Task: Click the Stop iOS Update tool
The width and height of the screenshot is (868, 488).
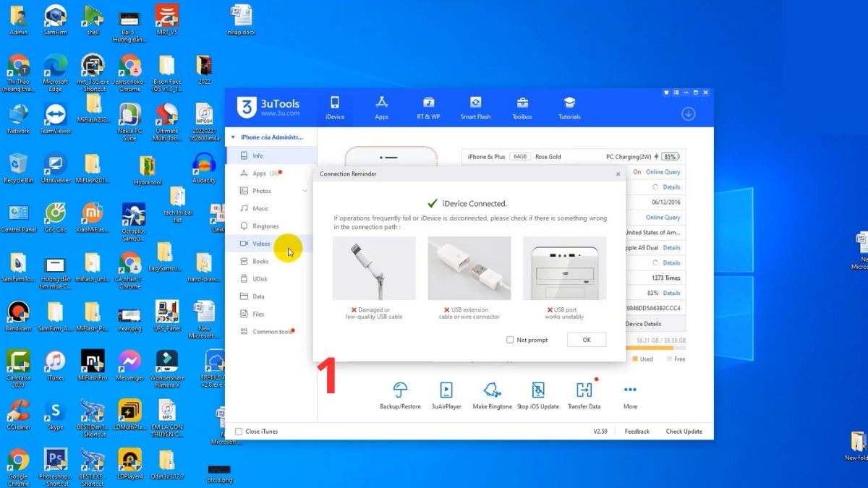Action: click(x=538, y=396)
